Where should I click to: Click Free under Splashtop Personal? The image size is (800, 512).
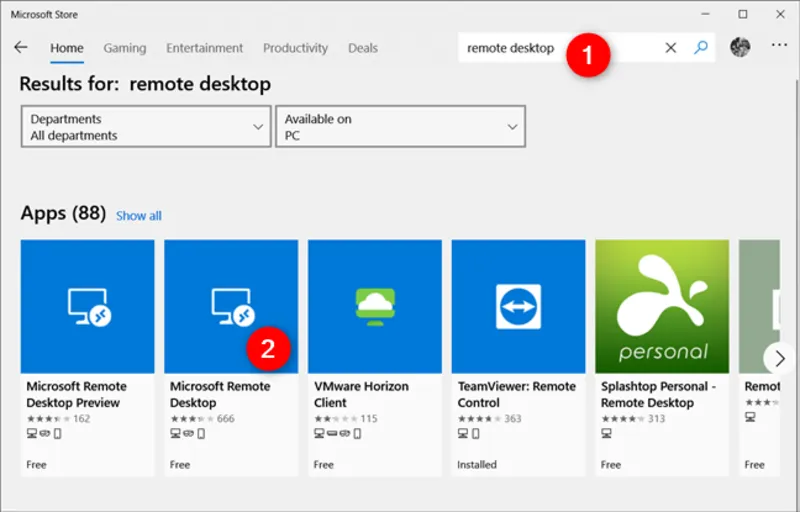coord(611,465)
